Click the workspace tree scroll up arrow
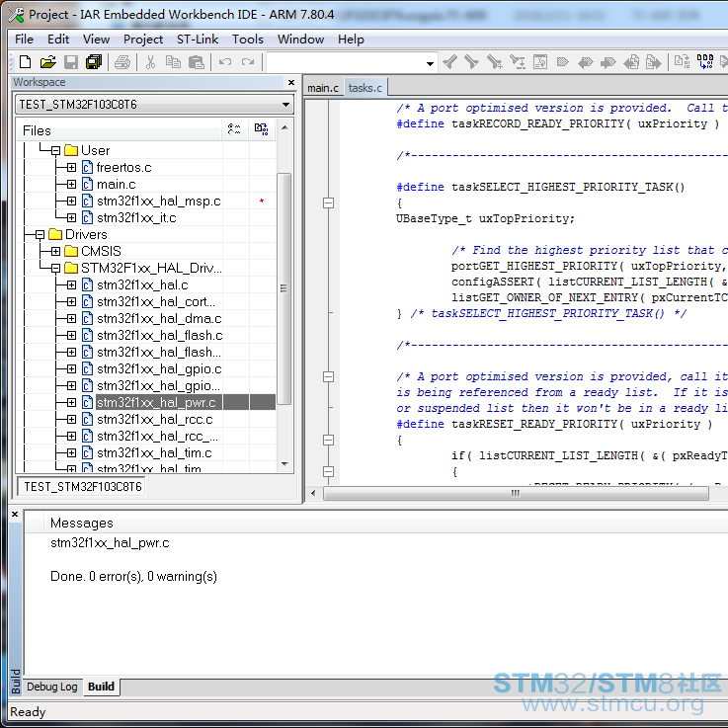Image resolution: width=728 pixels, height=728 pixels. pyautogui.click(x=285, y=127)
